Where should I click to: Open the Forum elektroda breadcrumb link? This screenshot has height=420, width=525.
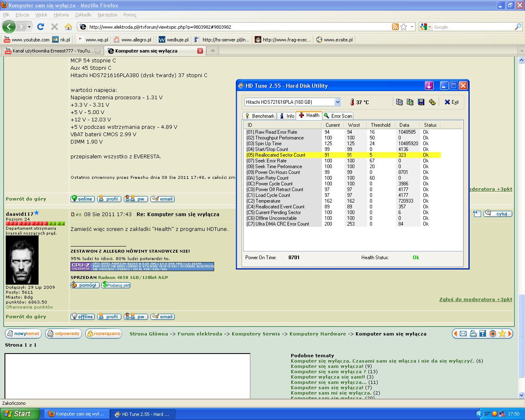(200, 334)
